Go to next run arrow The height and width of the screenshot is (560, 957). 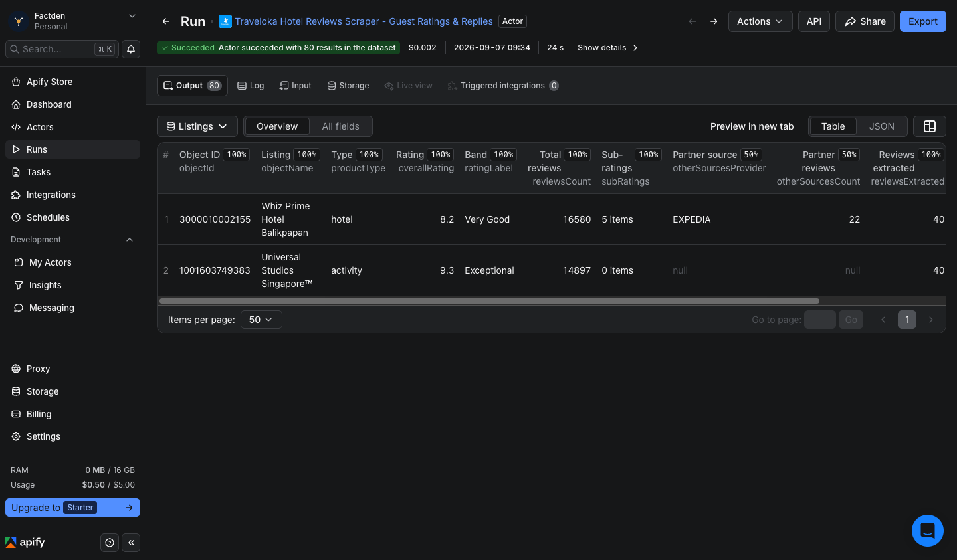pos(714,21)
